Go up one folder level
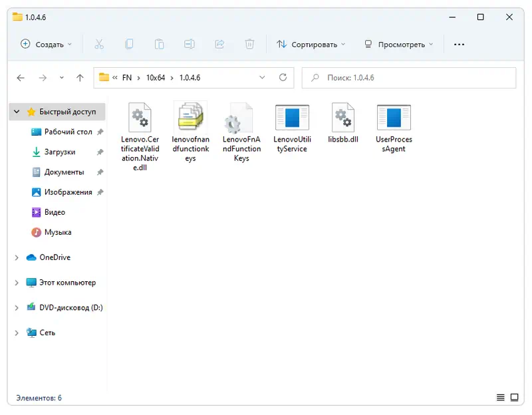Viewport: 532px width, 415px height. [80, 78]
